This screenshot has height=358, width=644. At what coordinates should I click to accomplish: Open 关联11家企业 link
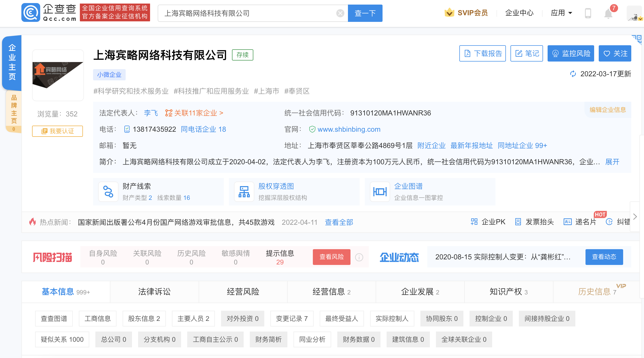pos(194,113)
